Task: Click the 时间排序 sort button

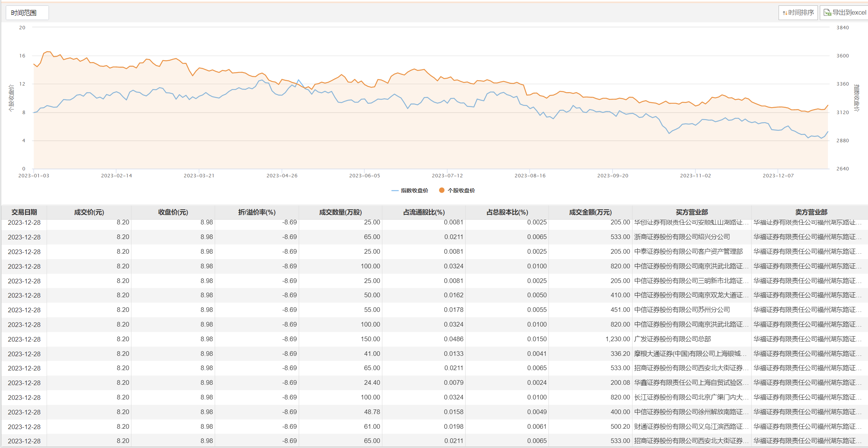Action: tap(798, 13)
